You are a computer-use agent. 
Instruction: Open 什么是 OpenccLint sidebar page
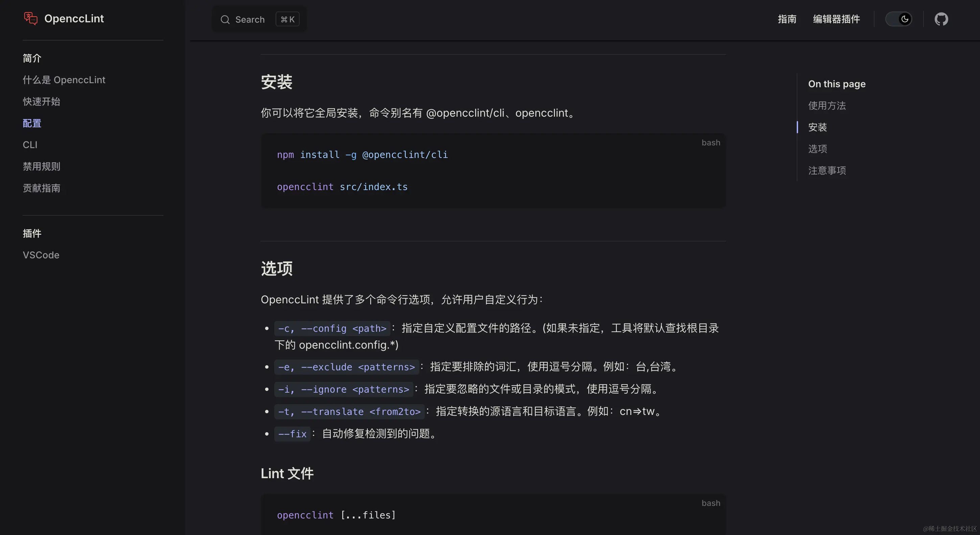coord(64,80)
